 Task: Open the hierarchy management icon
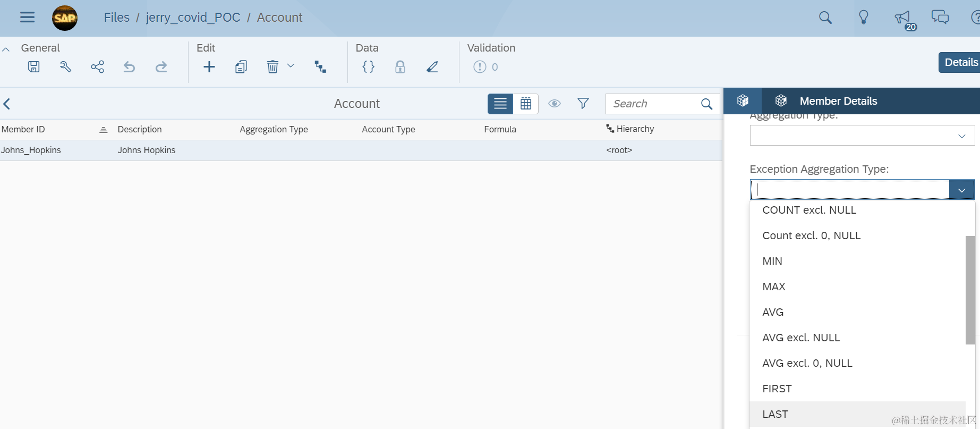click(320, 66)
